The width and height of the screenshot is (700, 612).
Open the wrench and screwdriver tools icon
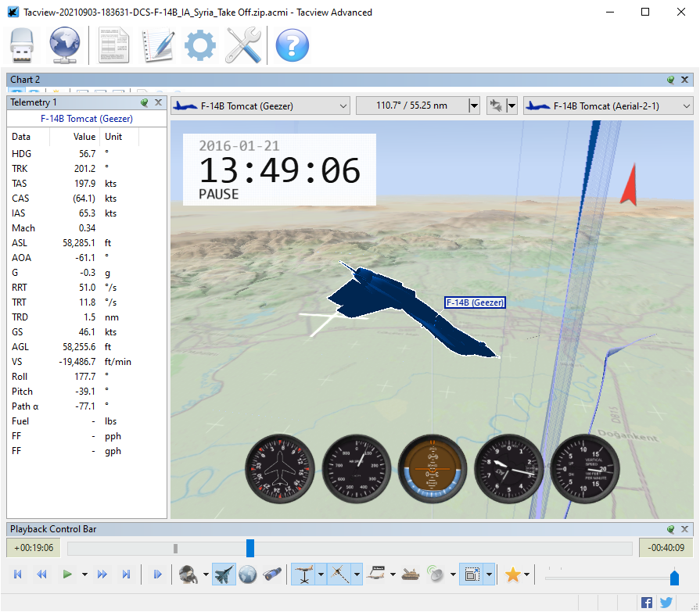click(243, 45)
